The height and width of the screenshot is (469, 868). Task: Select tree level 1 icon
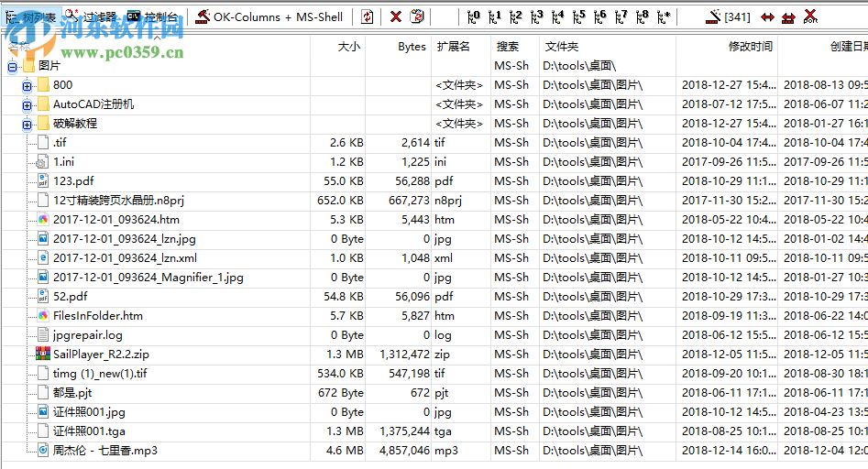[x=494, y=17]
